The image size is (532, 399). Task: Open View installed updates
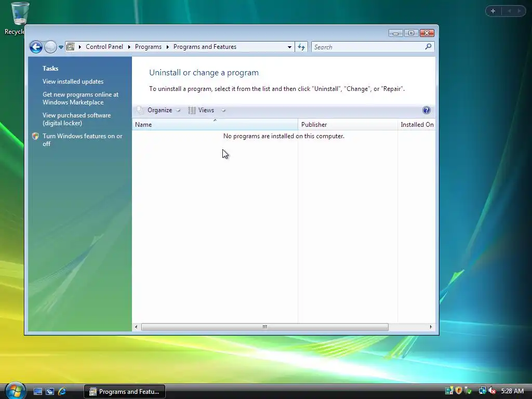(x=73, y=82)
